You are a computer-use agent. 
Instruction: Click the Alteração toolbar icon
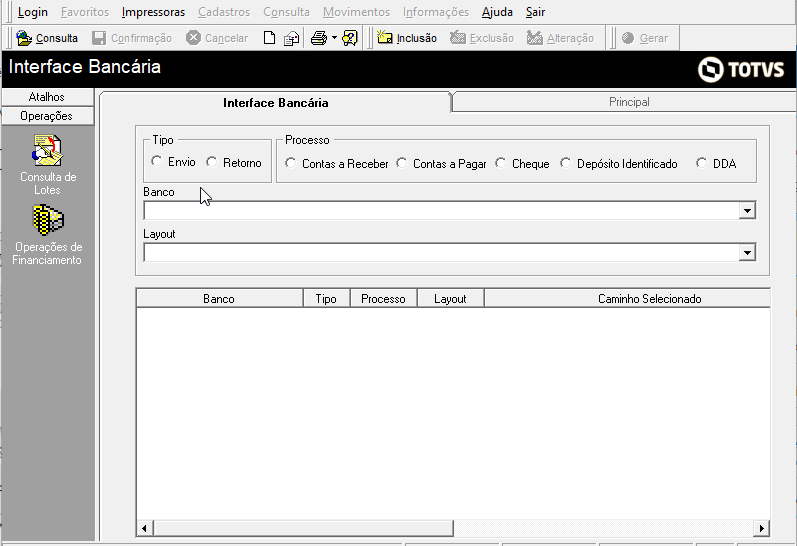pos(535,38)
